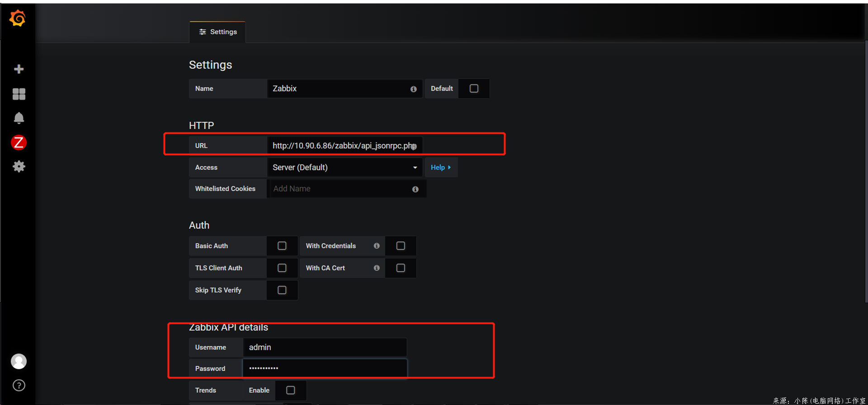The width and height of the screenshot is (868, 405).
Task: Click the Name label
Action: point(204,89)
